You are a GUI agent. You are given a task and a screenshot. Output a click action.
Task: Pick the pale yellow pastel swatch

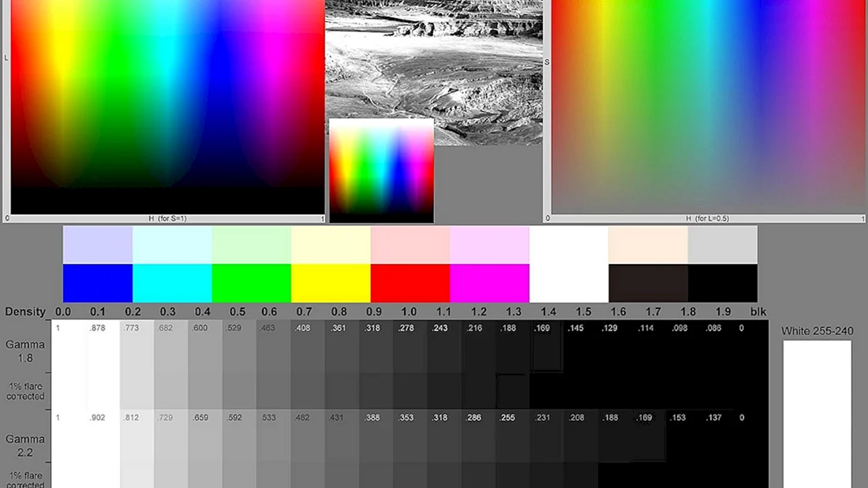[331, 244]
